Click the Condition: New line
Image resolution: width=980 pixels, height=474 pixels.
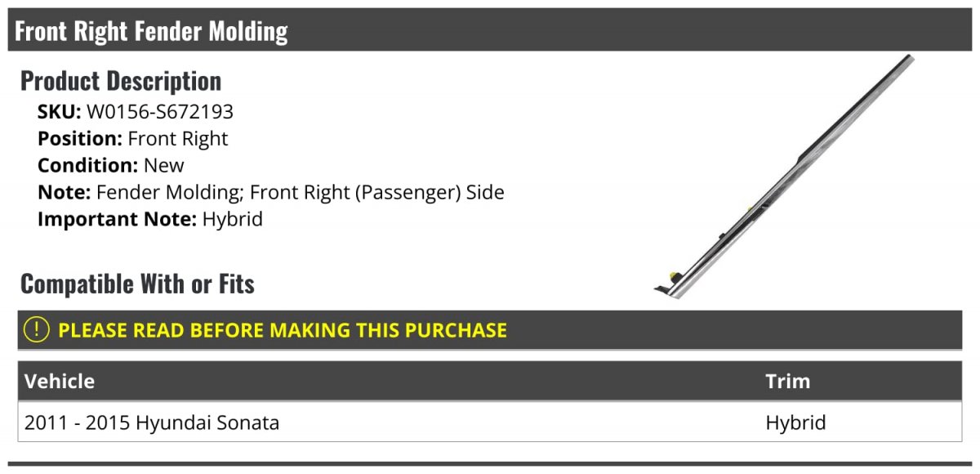click(111, 166)
